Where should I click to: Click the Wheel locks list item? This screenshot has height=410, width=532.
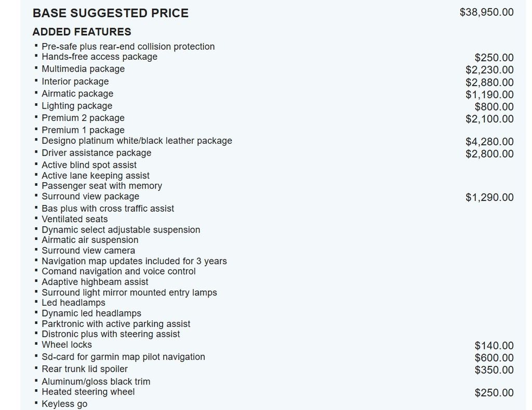pyautogui.click(x=67, y=345)
